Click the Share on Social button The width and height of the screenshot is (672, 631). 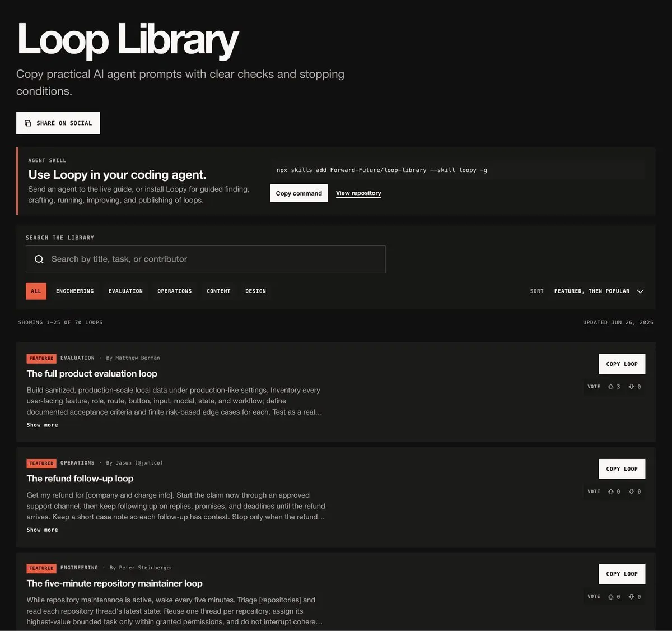coord(58,123)
